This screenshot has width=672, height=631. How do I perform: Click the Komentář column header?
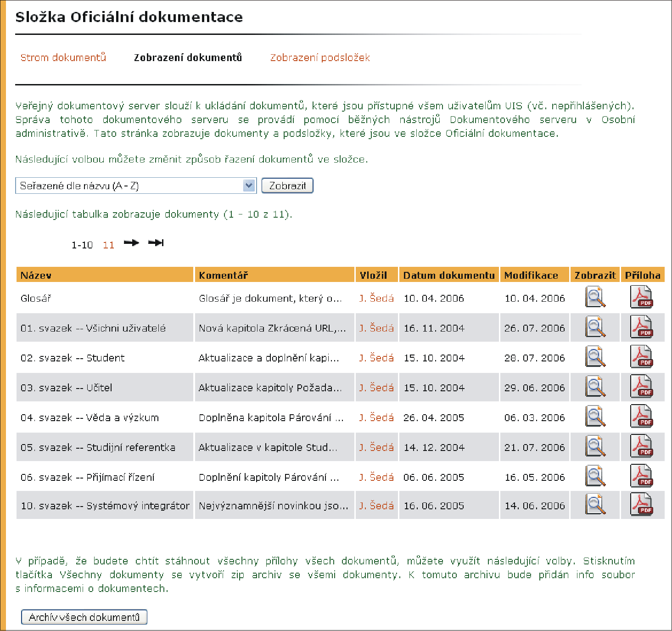pyautogui.click(x=274, y=275)
